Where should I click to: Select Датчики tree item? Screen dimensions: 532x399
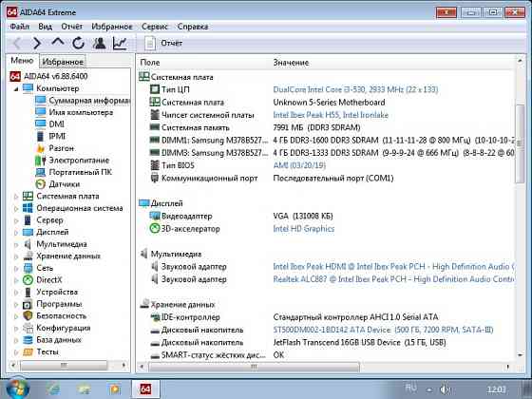point(65,184)
